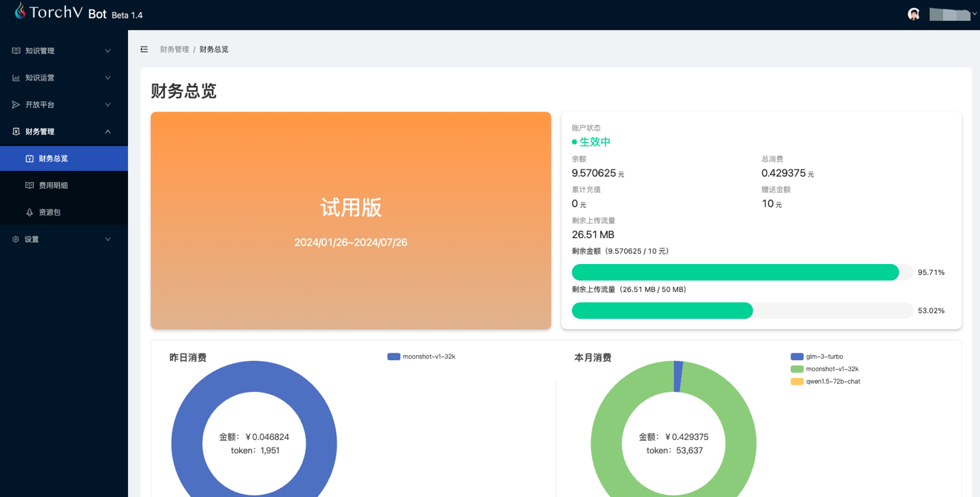
Task: Click the 剩余金额 green progress bar
Action: tap(735, 272)
